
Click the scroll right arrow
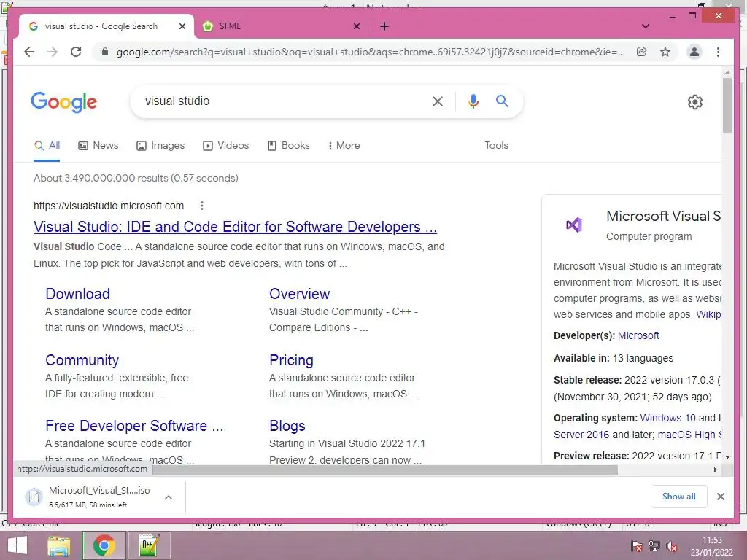(715, 470)
